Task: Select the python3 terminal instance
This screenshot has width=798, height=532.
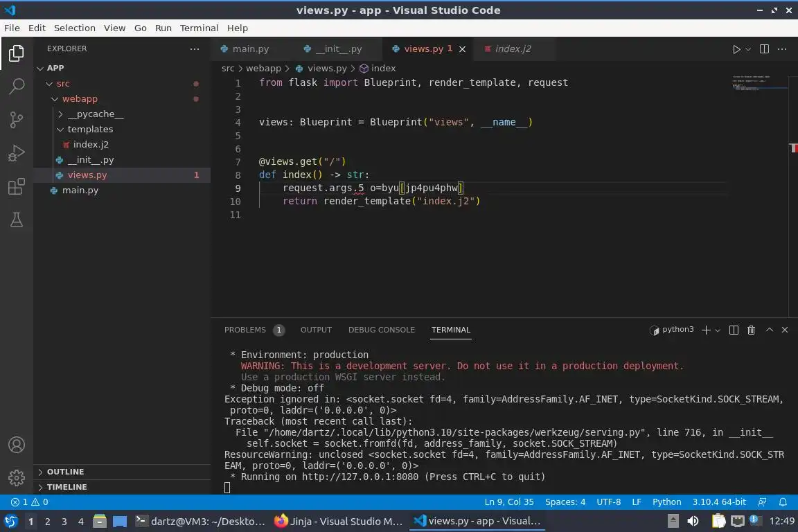Action: pyautogui.click(x=672, y=330)
